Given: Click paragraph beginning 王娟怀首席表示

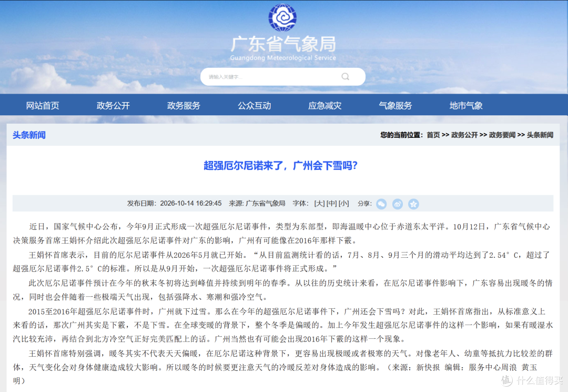Looking at the screenshot, I should tap(281, 262).
